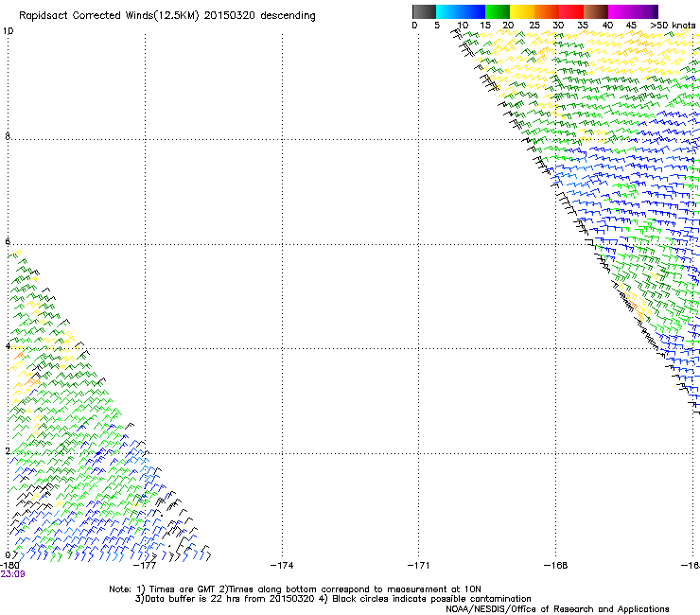Viewport: 700px width, 615px height.
Task: Click the 'NOAA/NESDIS/Office of Research and Applications' credit
Action: 557,609
